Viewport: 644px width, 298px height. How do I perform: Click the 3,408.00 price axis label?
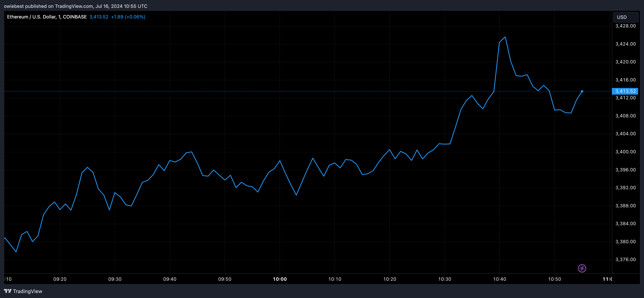tap(626, 116)
